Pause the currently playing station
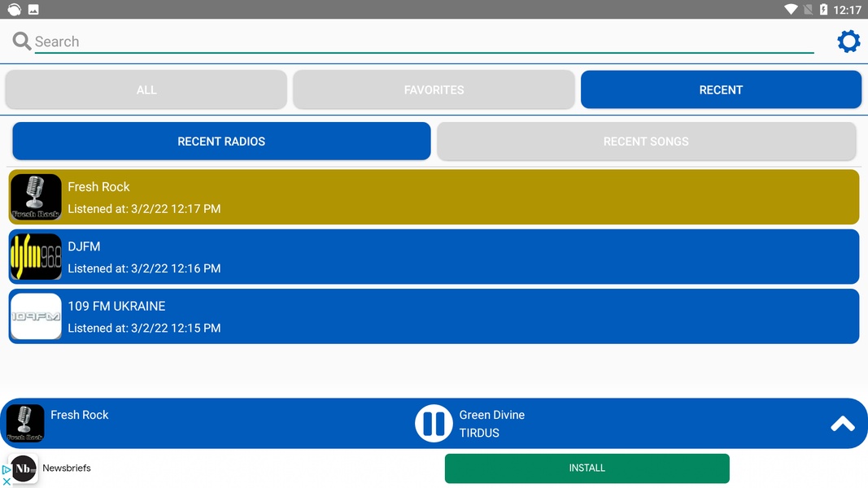868x488 pixels. click(434, 423)
